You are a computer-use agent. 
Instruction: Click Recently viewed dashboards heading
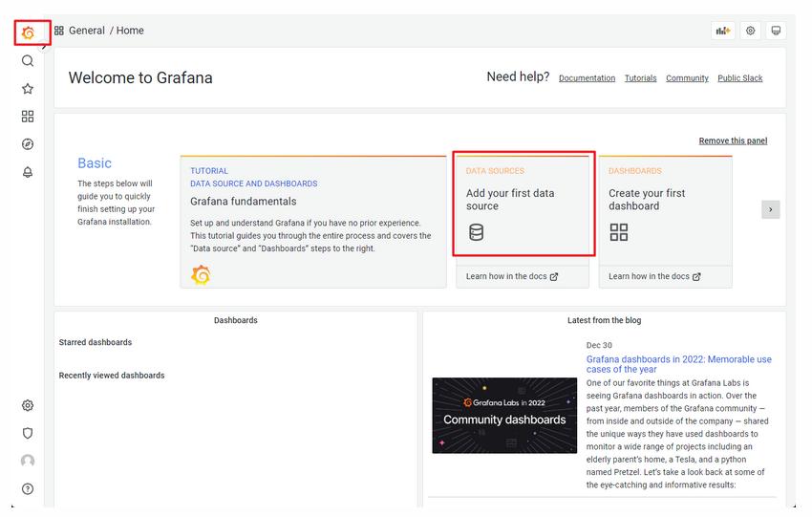point(112,376)
